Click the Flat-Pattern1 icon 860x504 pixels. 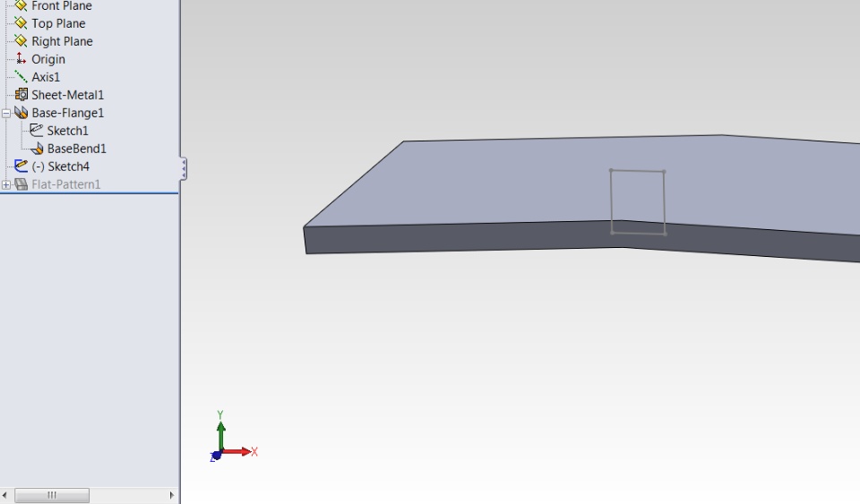[21, 184]
